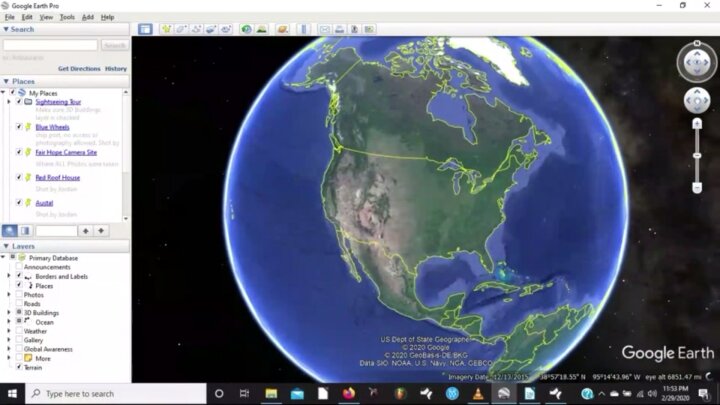Open the File menu

[10, 17]
